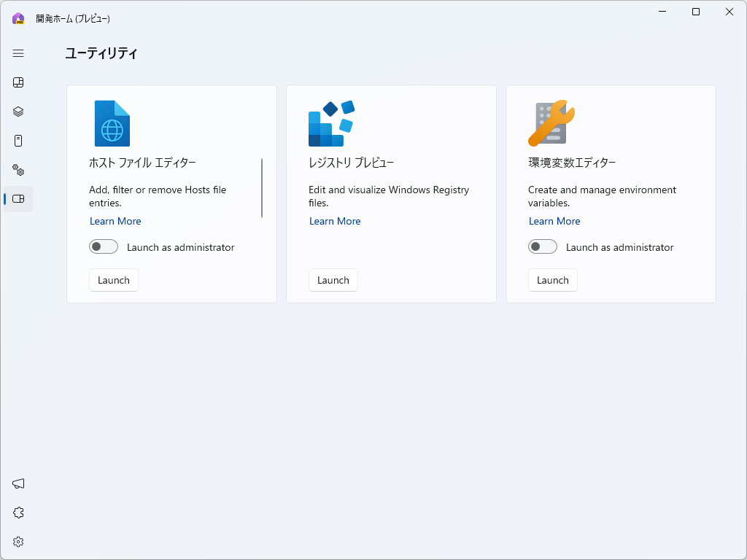Image resolution: width=747 pixels, height=560 pixels.
Task: Open Settings gear in sidebar
Action: (x=18, y=542)
